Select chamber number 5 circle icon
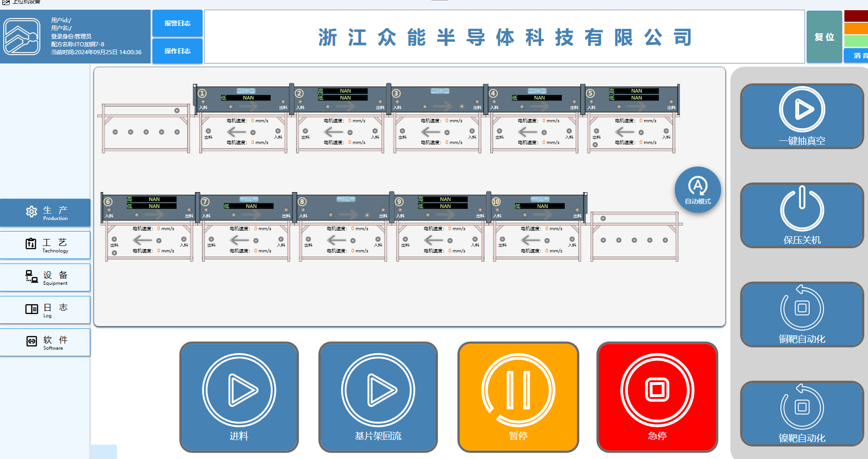Screen dimensions: 868x459 pos(590,93)
